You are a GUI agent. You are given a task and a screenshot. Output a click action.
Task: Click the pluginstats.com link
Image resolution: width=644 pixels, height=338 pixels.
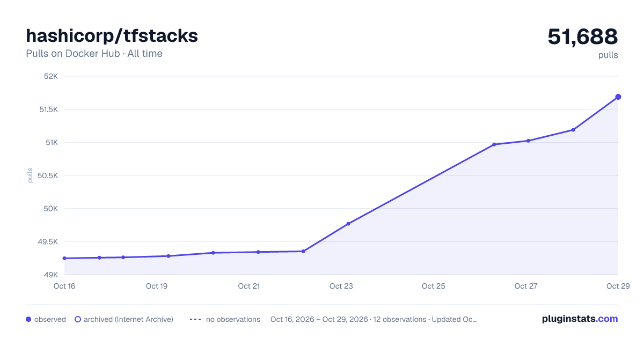point(580,319)
